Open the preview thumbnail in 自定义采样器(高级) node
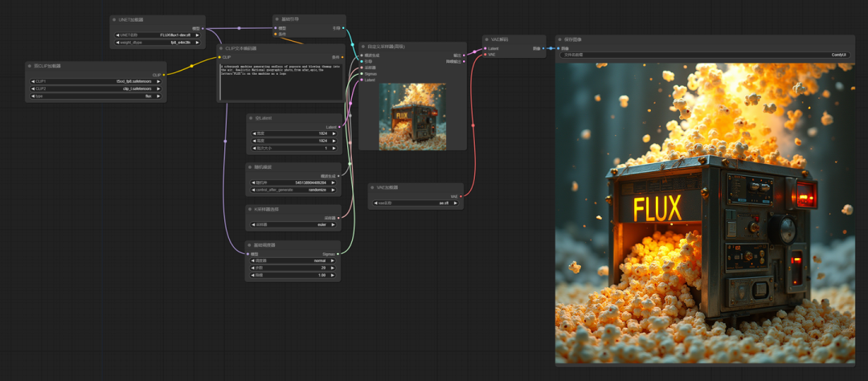The width and height of the screenshot is (868, 381). click(x=412, y=117)
